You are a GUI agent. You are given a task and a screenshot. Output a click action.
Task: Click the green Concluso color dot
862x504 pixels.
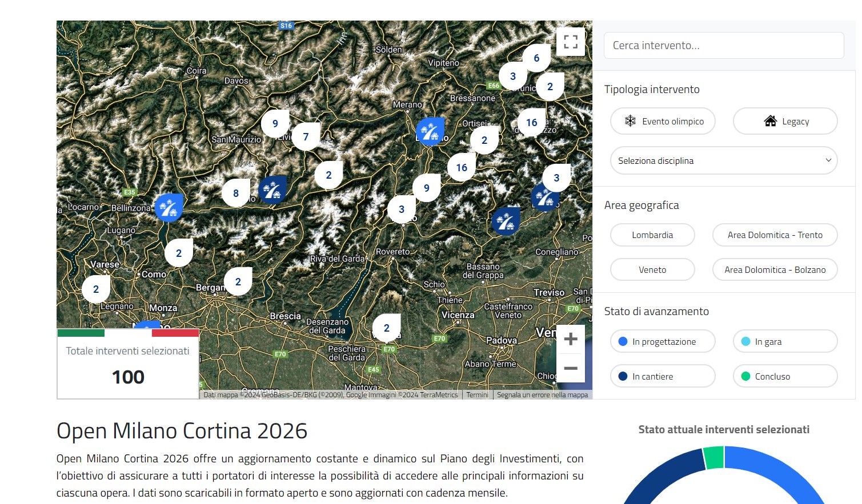745,376
